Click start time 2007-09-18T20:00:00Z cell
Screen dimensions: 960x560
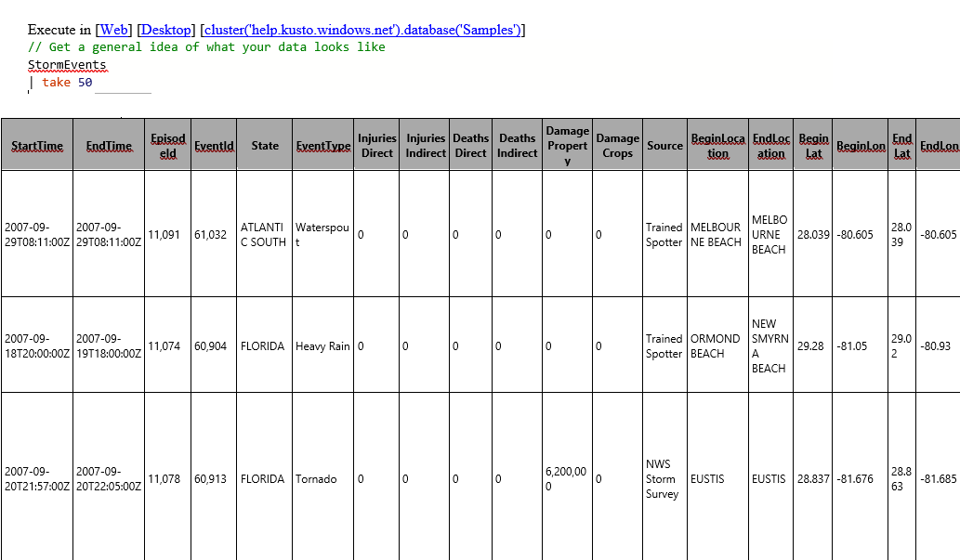pyautogui.click(x=37, y=345)
